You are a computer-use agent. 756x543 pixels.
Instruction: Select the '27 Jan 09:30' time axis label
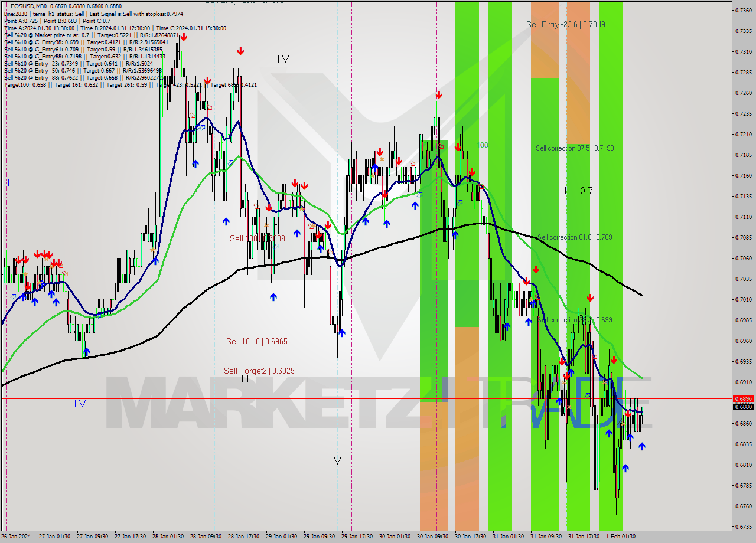coord(93,537)
